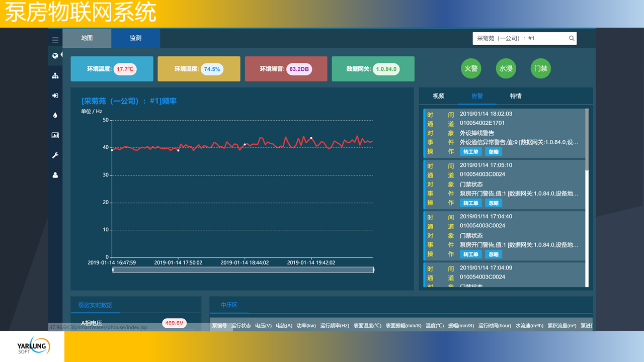Viewport: 644px width, 362px height.
Task: Click the alarm list vertical scrollbar
Action: (x=587, y=139)
